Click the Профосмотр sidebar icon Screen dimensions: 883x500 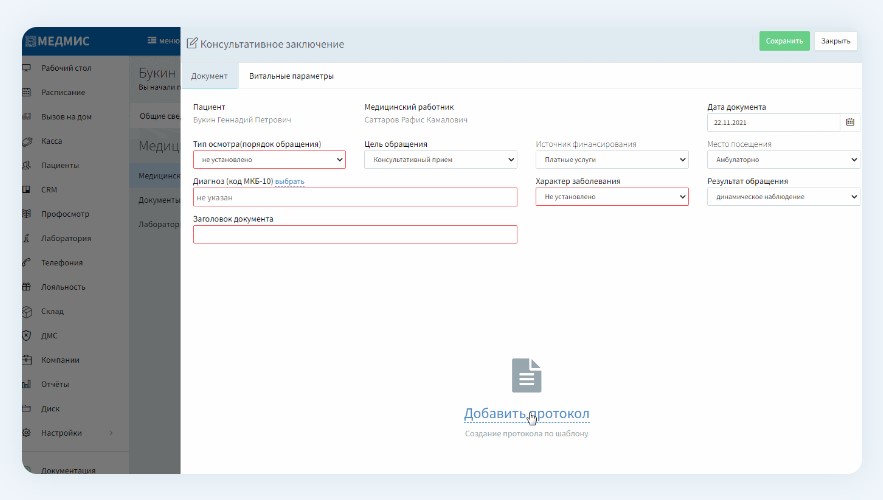26,213
